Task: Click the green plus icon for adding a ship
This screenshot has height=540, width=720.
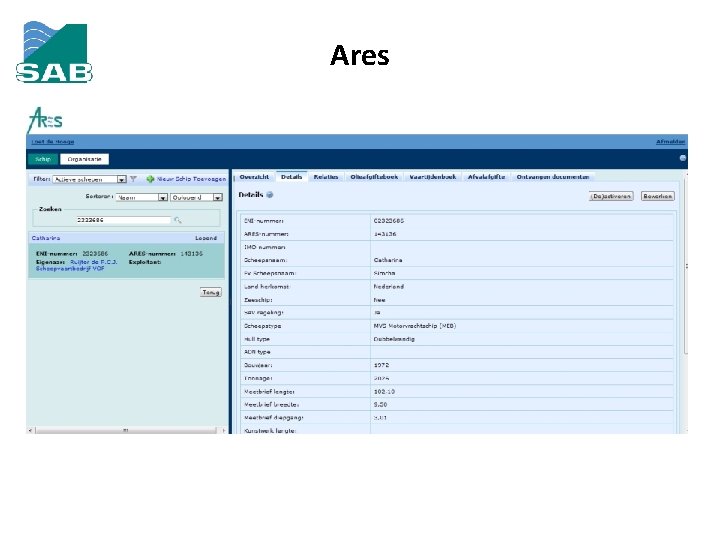Action: (150, 179)
